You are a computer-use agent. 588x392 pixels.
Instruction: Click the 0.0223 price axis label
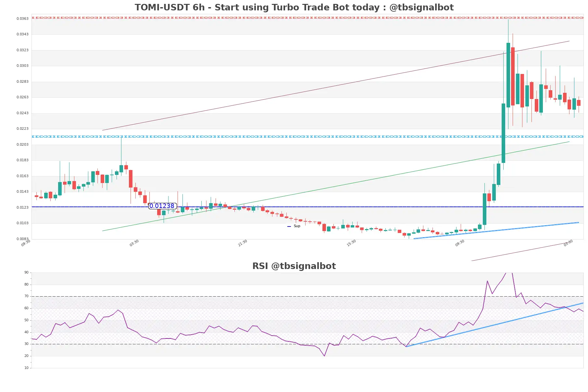(x=22, y=129)
